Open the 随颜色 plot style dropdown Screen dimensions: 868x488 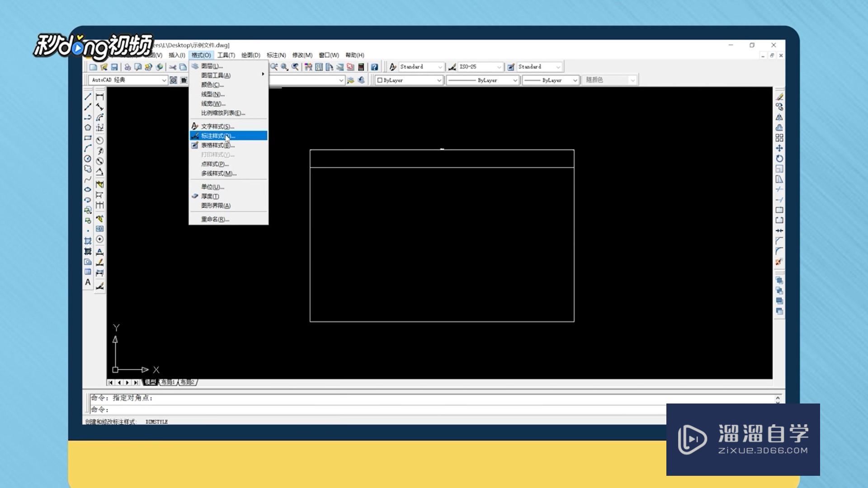(x=609, y=80)
